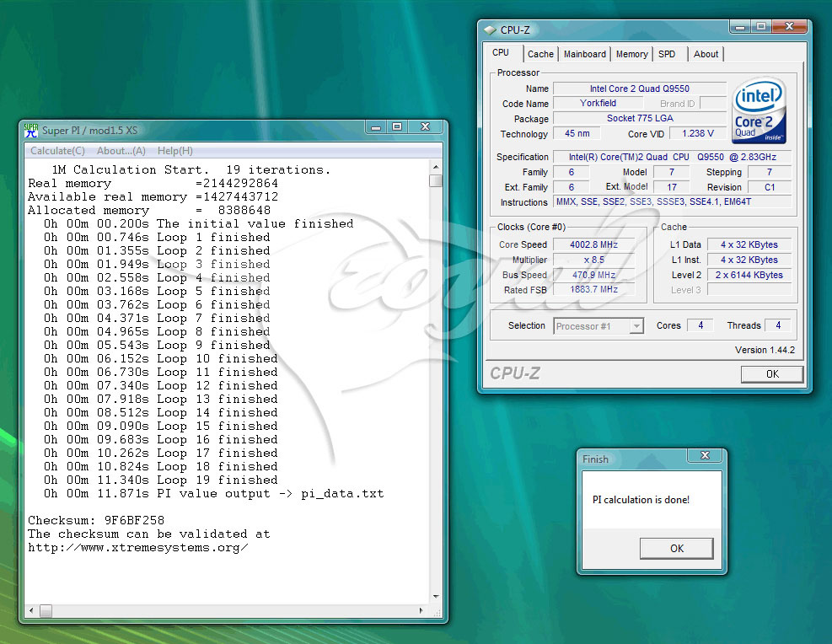This screenshot has height=644, width=832.
Task: Maximize the CPU-Z window
Action: [761, 26]
